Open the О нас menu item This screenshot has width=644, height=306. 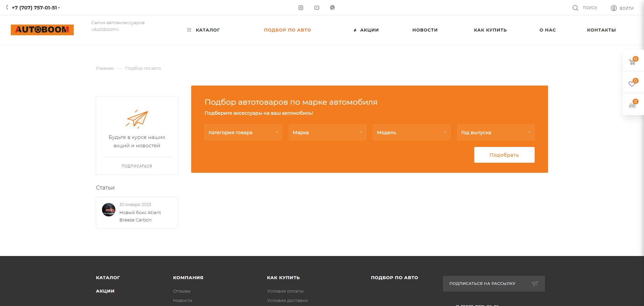pos(548,30)
